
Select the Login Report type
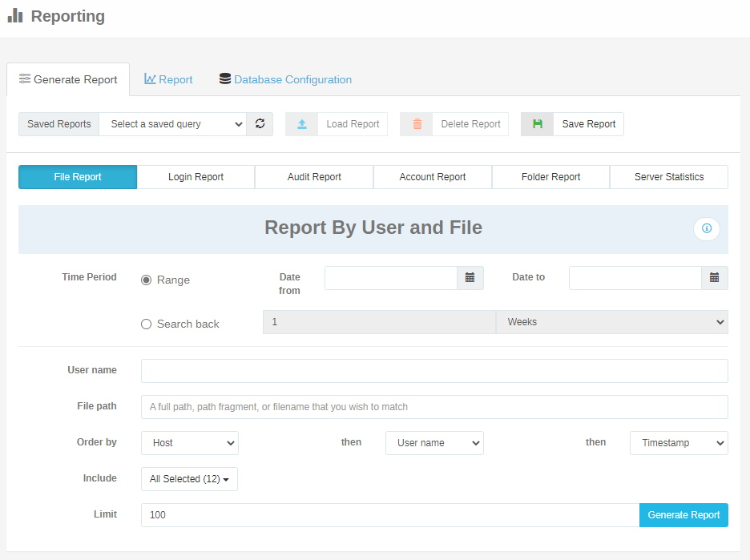tap(196, 177)
